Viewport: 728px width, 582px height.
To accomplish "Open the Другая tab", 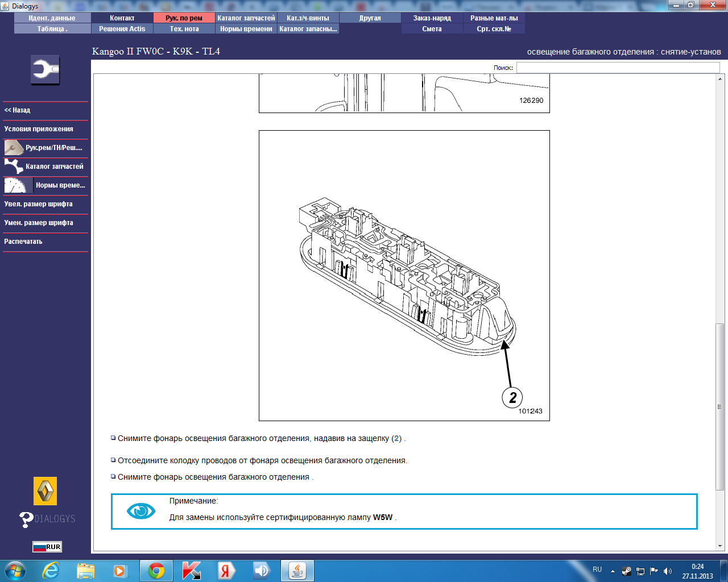I will point(370,18).
